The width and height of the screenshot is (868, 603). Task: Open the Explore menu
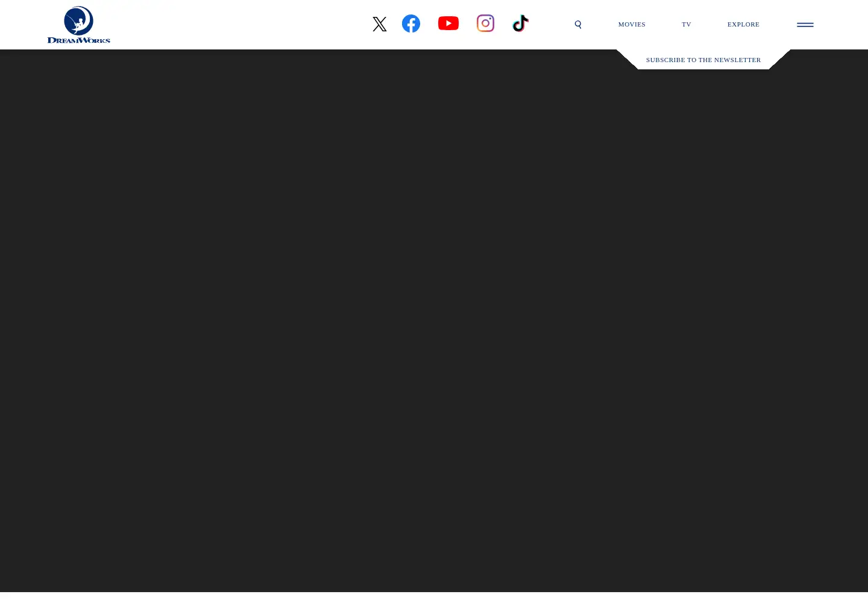[743, 25]
